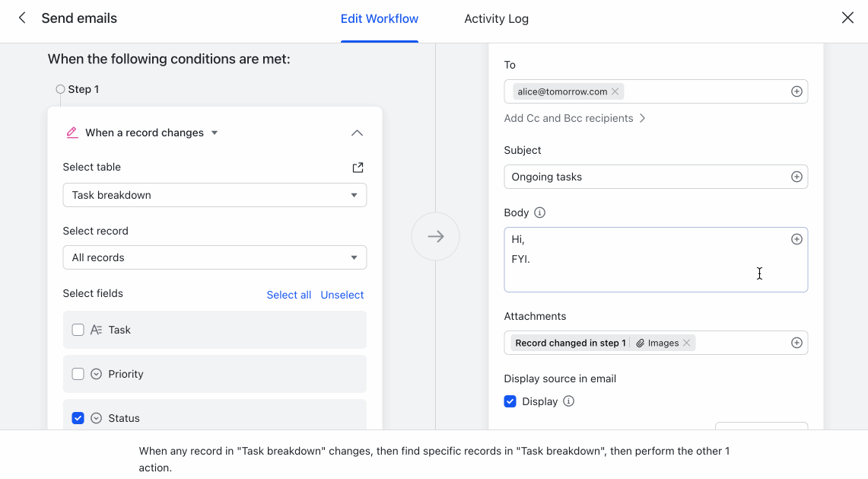Switch to the Activity Log tab
The height and width of the screenshot is (479, 868).
(x=496, y=18)
